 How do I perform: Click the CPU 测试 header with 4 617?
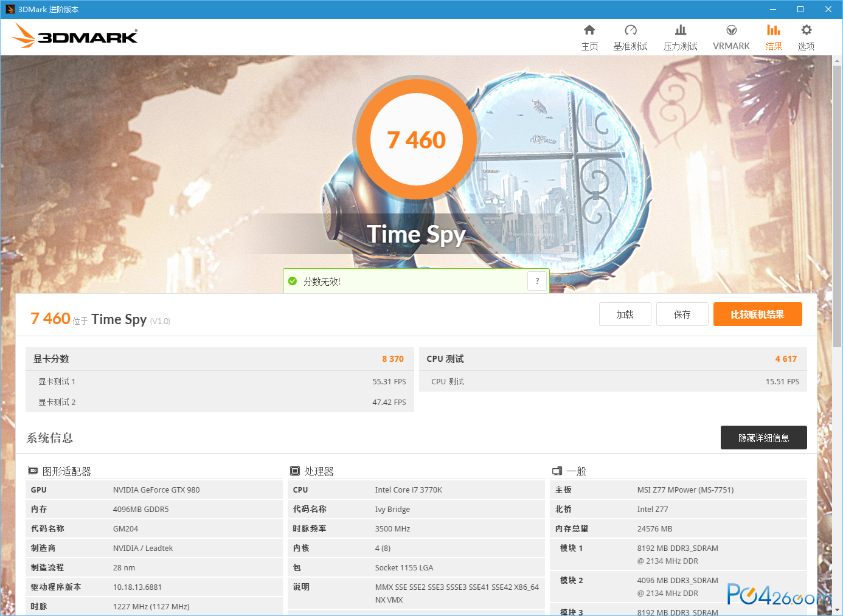(613, 359)
